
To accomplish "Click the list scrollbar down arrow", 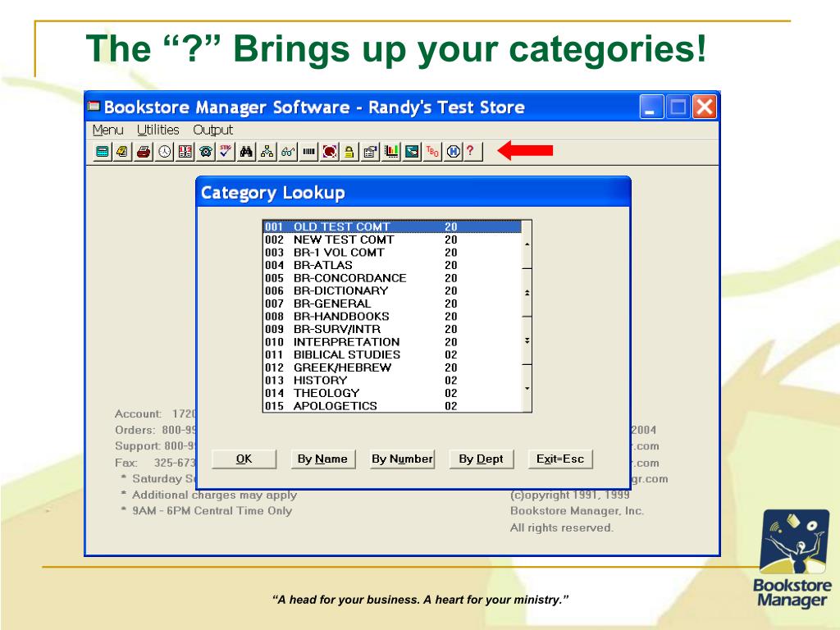I will [527, 388].
